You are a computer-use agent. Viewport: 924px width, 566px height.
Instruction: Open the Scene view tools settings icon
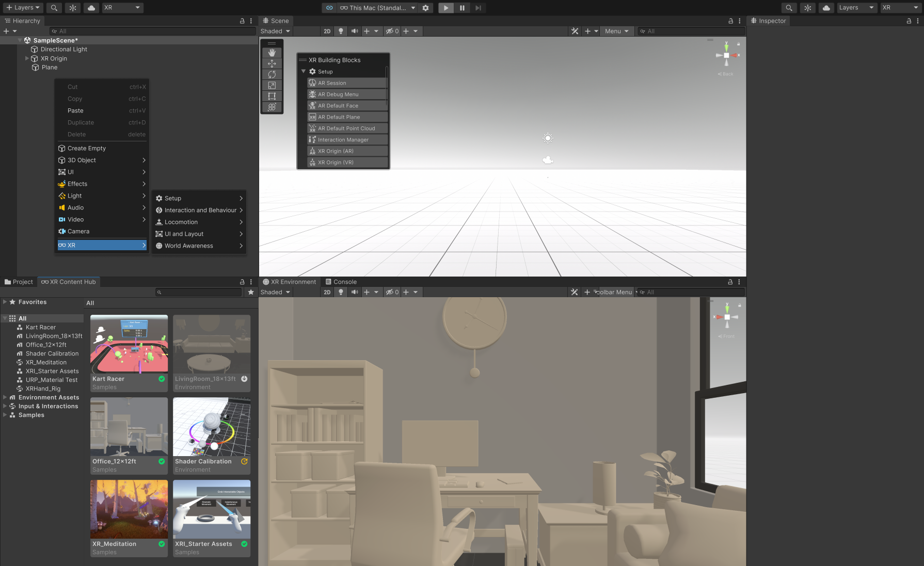click(575, 31)
